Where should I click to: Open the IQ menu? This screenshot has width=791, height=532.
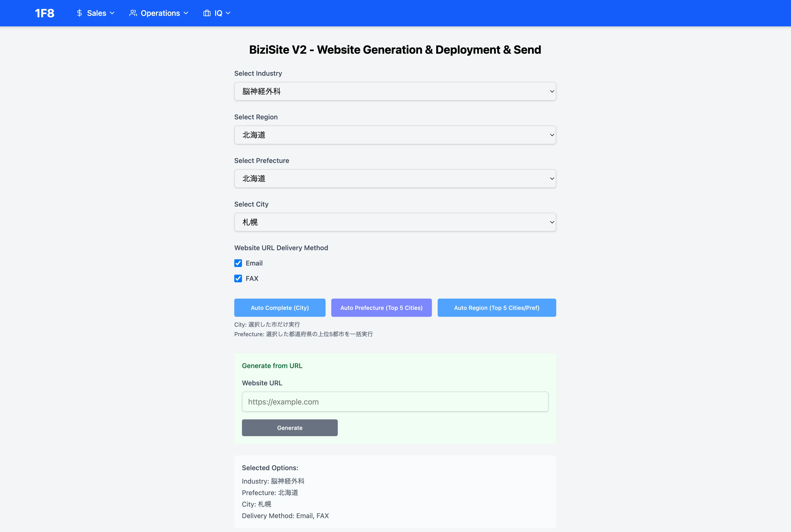click(x=218, y=13)
